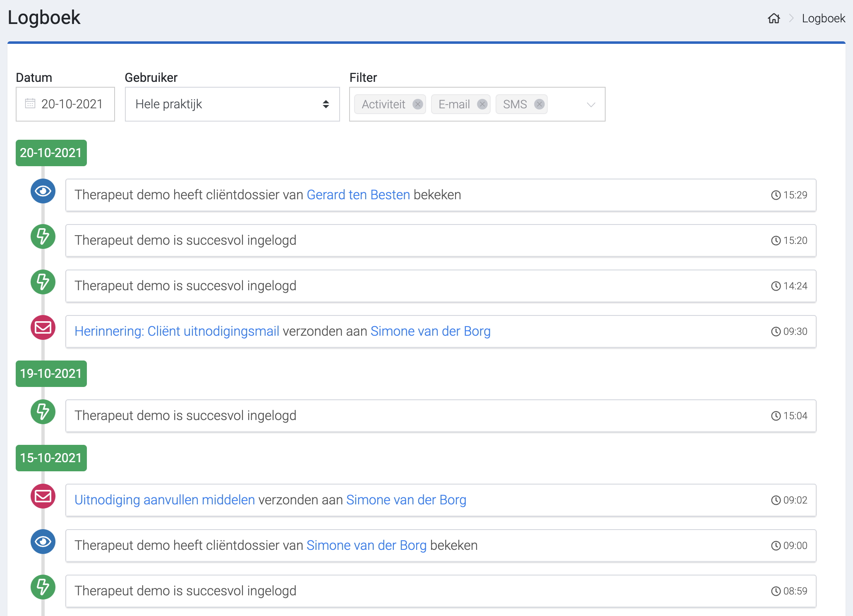Click Uitnodiging aanvullen middelen link

(165, 500)
